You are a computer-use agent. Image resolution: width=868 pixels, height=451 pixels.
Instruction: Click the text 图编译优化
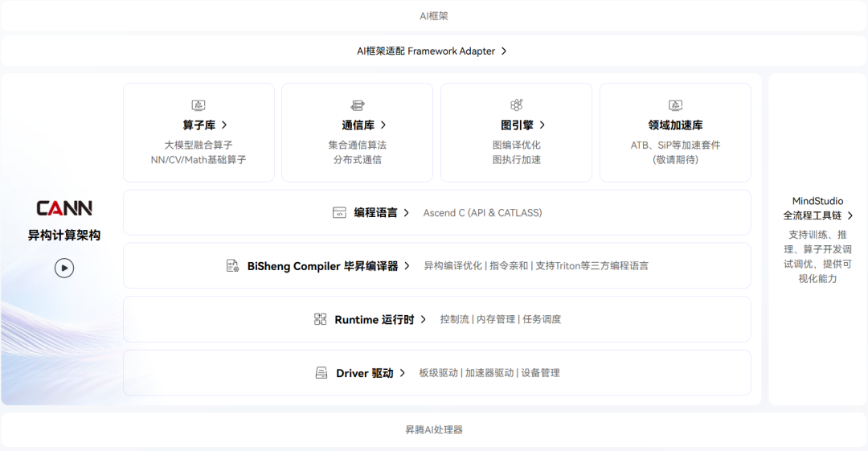pos(517,146)
